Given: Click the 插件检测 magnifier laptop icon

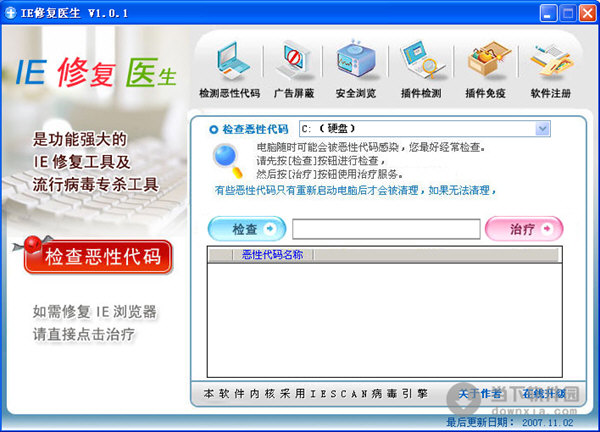Looking at the screenshot, I should click(421, 60).
